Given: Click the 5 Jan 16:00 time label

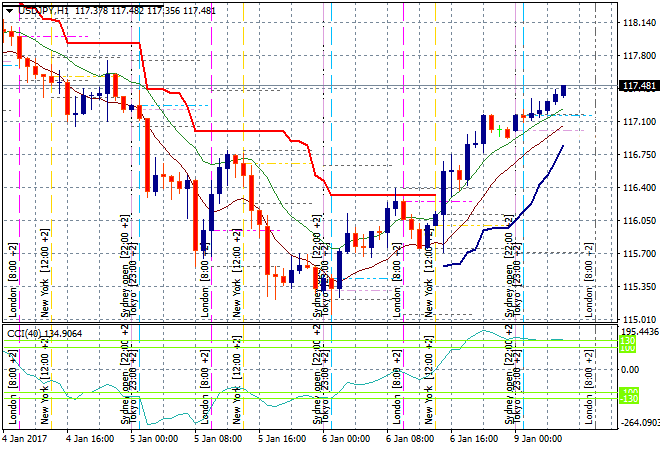Looking at the screenshot, I should 282,439.
